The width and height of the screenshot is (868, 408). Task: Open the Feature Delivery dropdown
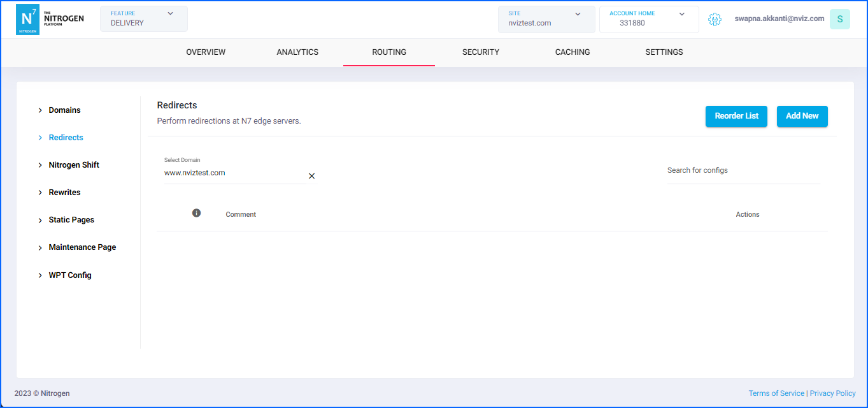[143, 19]
